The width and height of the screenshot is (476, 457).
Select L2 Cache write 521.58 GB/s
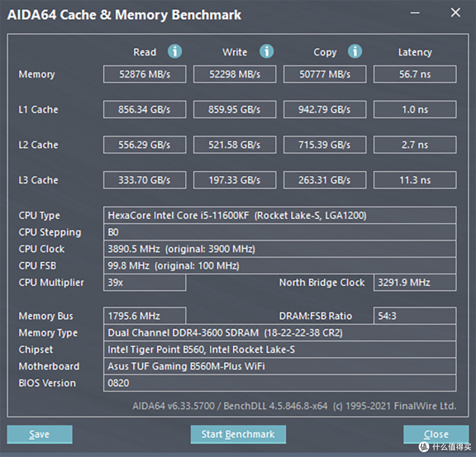(x=234, y=145)
